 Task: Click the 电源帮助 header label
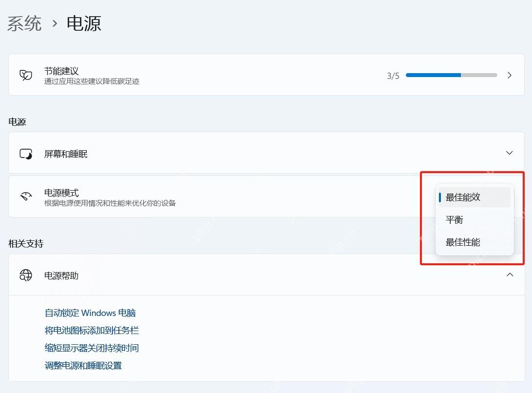tap(61, 275)
